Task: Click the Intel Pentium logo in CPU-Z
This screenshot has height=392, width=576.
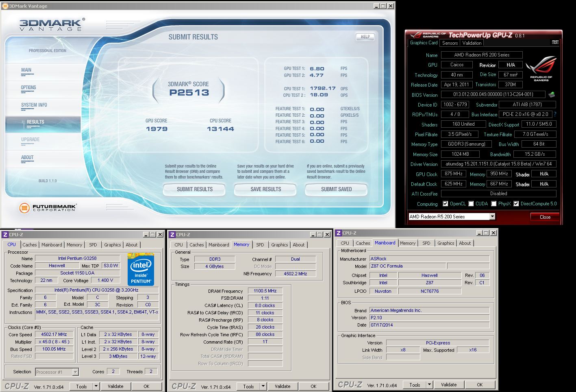Action: click(x=141, y=269)
